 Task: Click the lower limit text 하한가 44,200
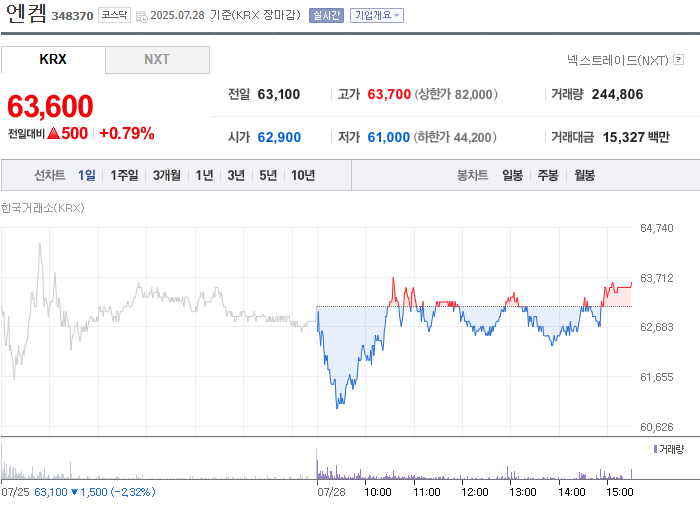point(455,137)
